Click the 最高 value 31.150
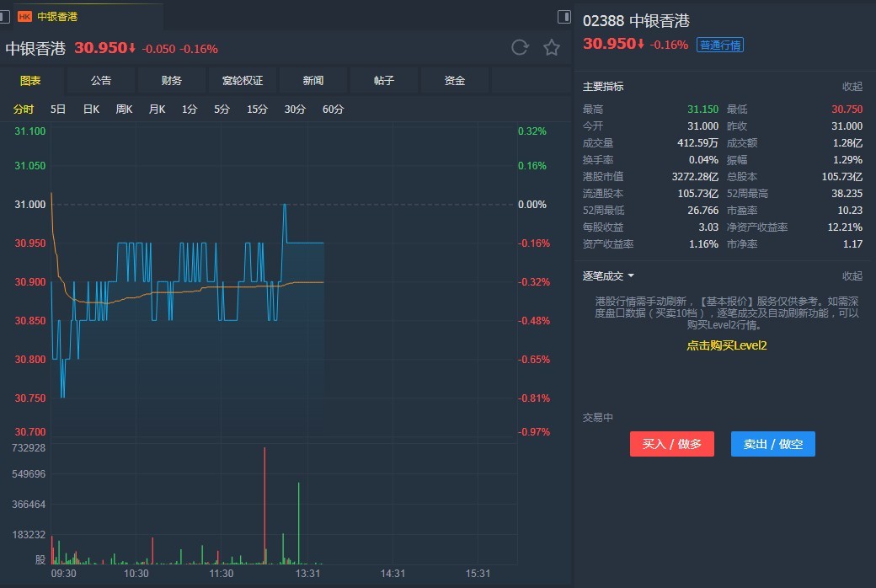 tap(702, 109)
